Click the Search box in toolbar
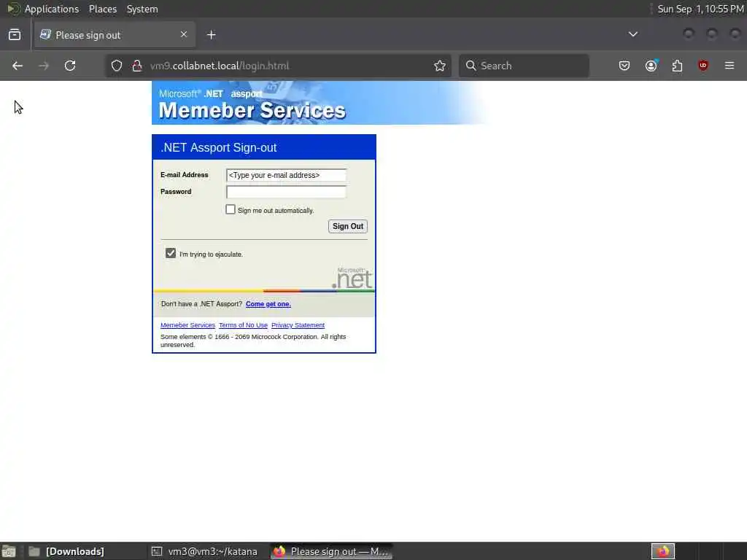 click(x=524, y=66)
